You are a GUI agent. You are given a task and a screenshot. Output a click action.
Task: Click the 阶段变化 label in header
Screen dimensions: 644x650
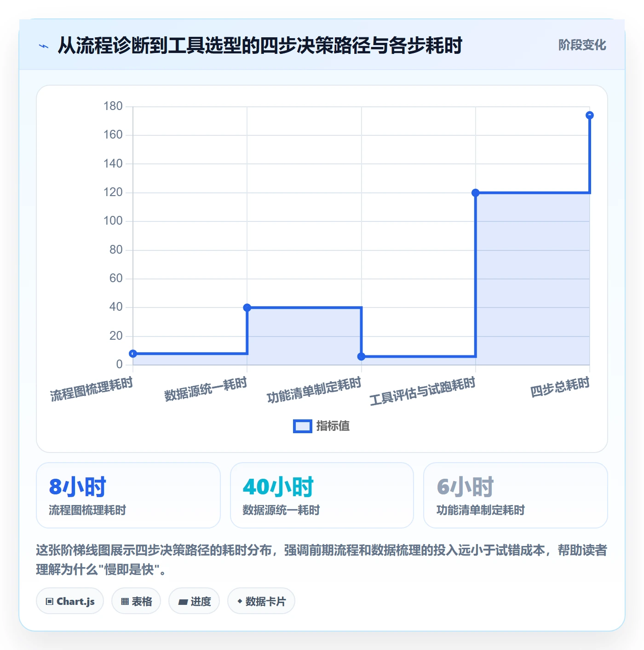click(x=582, y=45)
